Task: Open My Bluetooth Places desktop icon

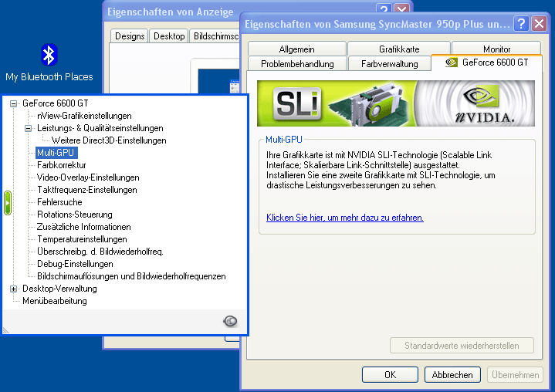Action: point(49,63)
